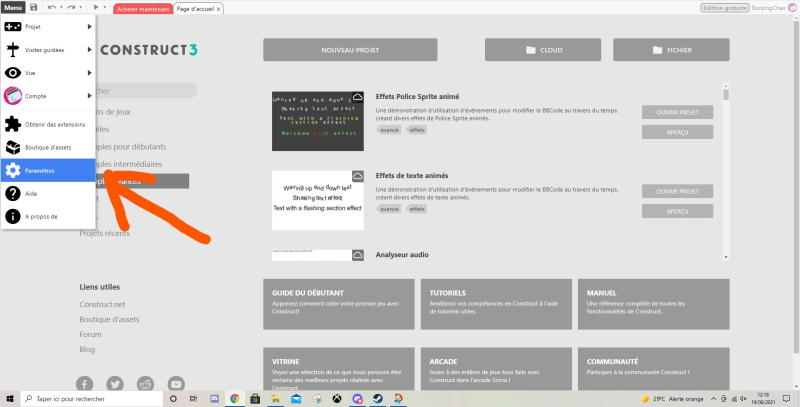Click the question mark Aide icon
Screen dimensions: 800x407
[x=13, y=194]
